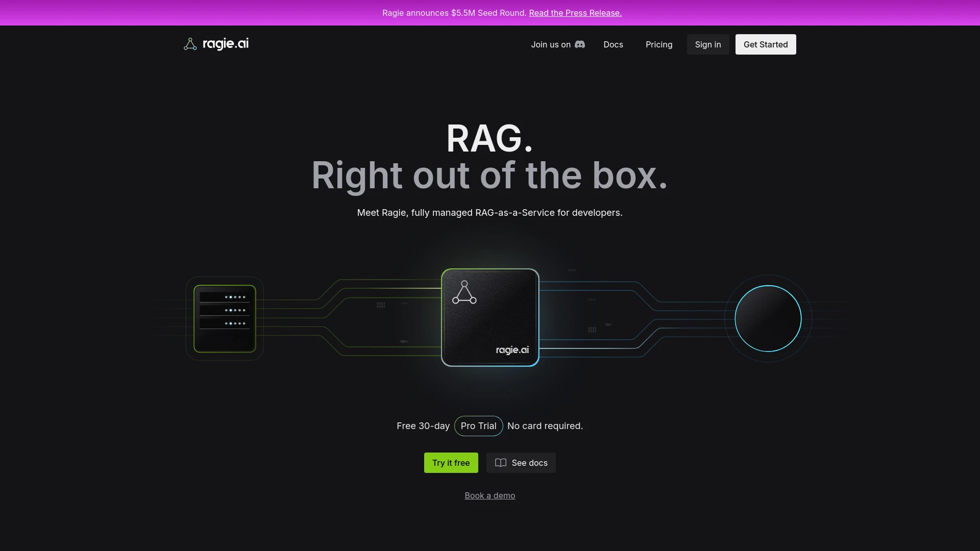
Task: Click the ragie.ai logo on the chip illustration
Action: [x=512, y=350]
